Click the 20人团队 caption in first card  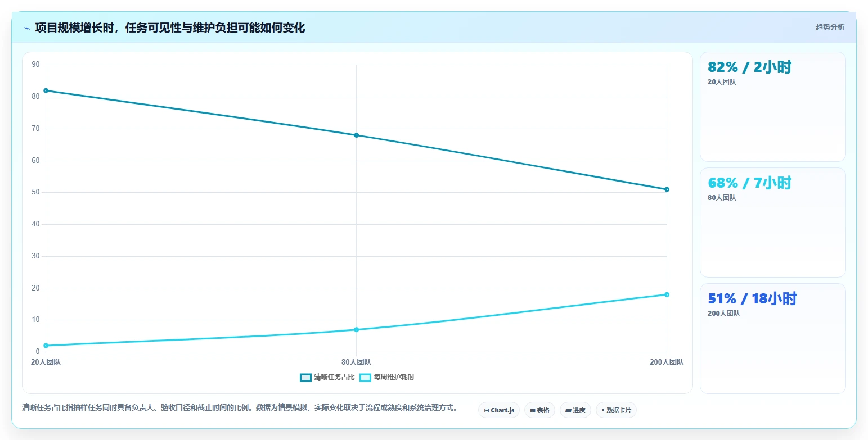(722, 82)
